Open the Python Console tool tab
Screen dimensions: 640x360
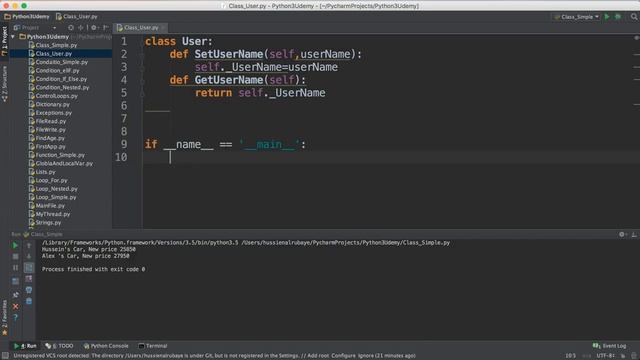[106, 346]
